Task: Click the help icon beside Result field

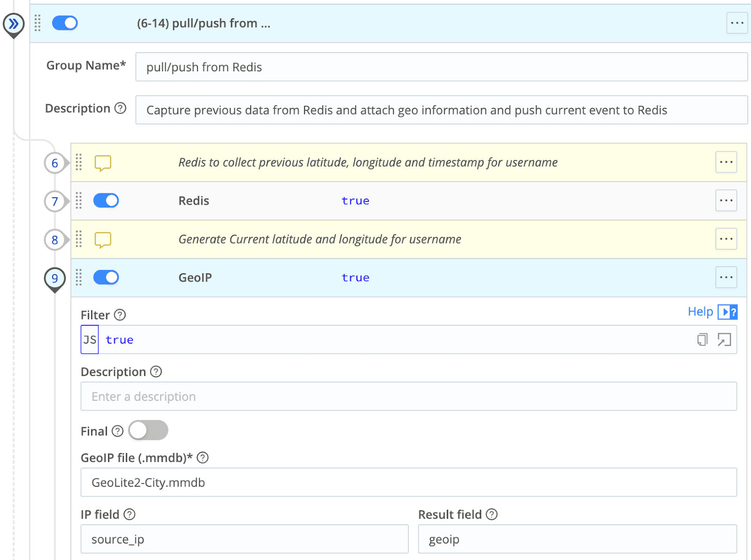Action: click(x=491, y=514)
